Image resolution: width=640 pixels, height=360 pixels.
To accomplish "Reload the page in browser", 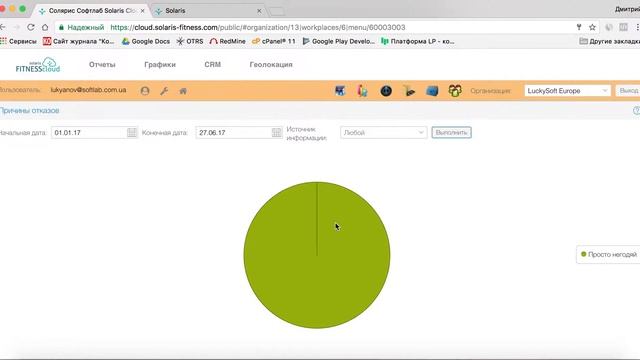I will 31,27.
